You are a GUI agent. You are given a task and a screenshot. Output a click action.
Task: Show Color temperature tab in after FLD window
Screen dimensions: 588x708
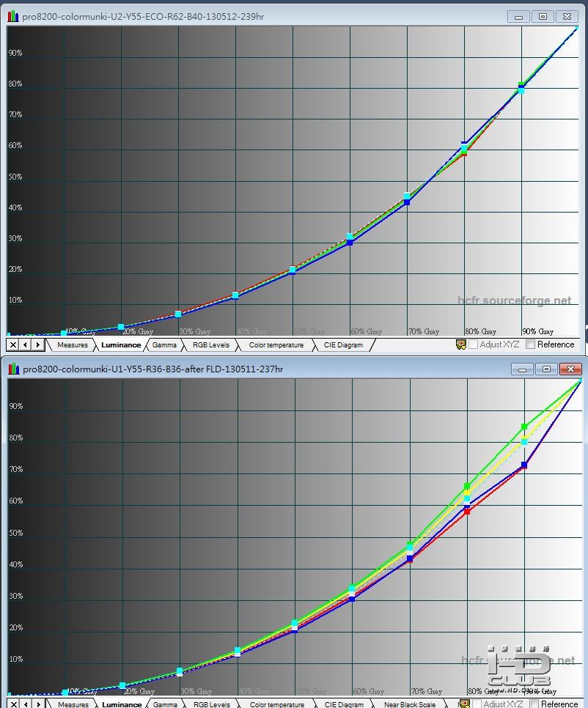tap(277, 704)
